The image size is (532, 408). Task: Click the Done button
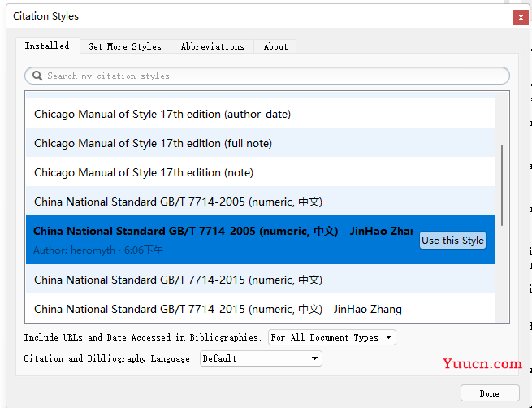click(490, 393)
